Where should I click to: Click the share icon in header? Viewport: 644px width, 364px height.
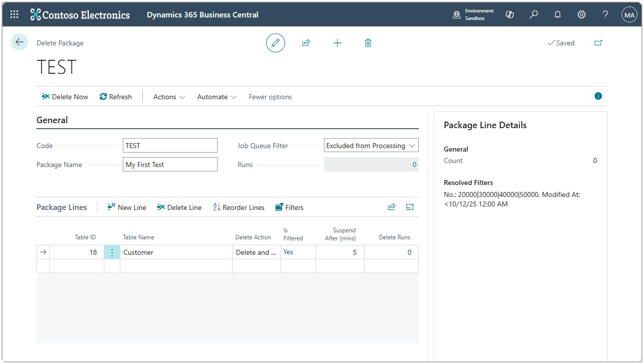pos(306,43)
